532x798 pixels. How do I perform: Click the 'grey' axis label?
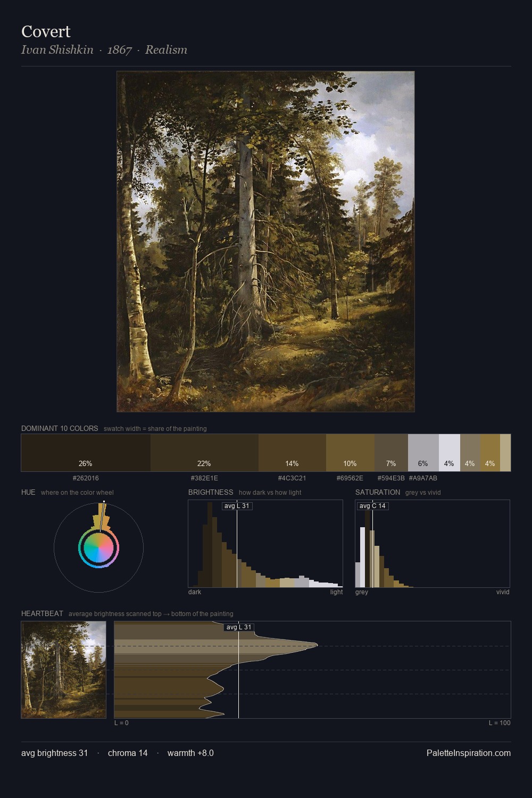point(362,592)
